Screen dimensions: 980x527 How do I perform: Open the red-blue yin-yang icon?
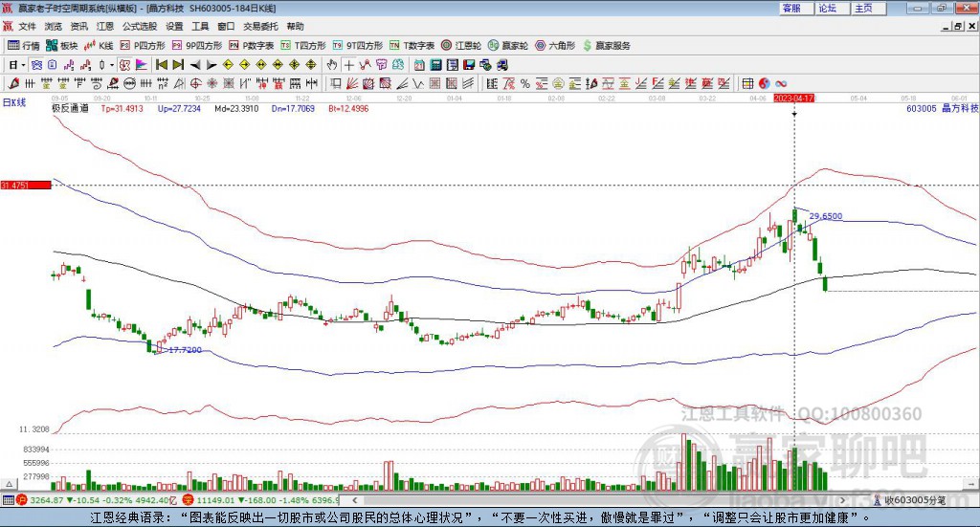click(764, 83)
